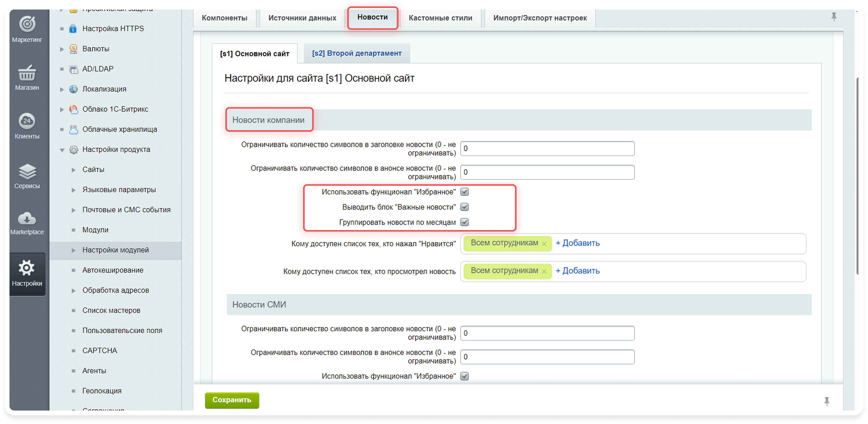Open the Магазин basket icon
This screenshot has height=424, width=868.
[x=27, y=73]
